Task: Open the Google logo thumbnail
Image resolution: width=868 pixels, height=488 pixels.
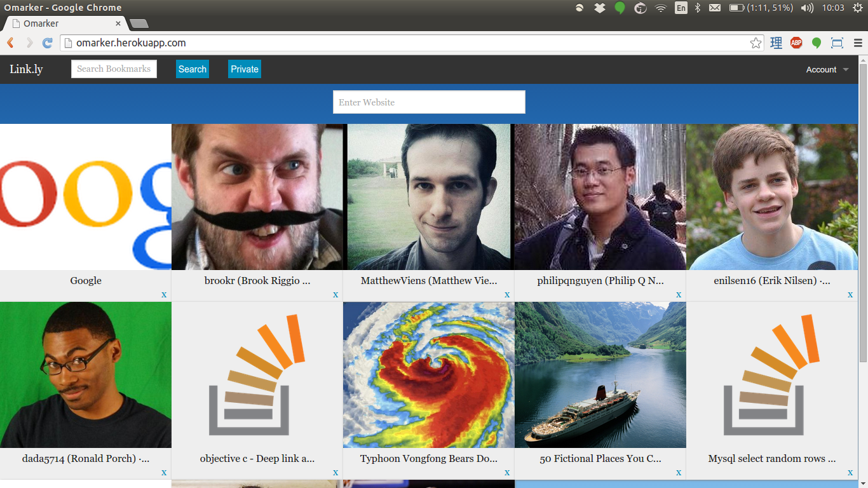Action: 86,197
